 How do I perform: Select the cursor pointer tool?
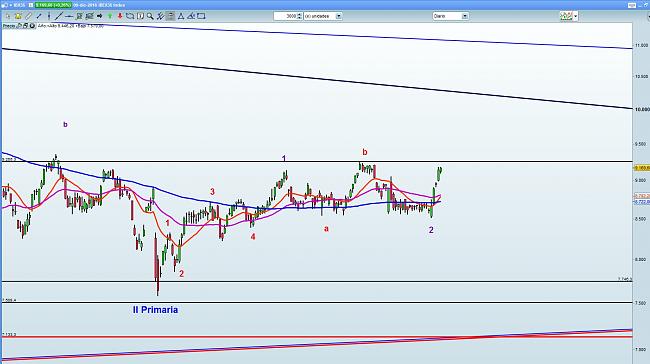pyautogui.click(x=8, y=16)
